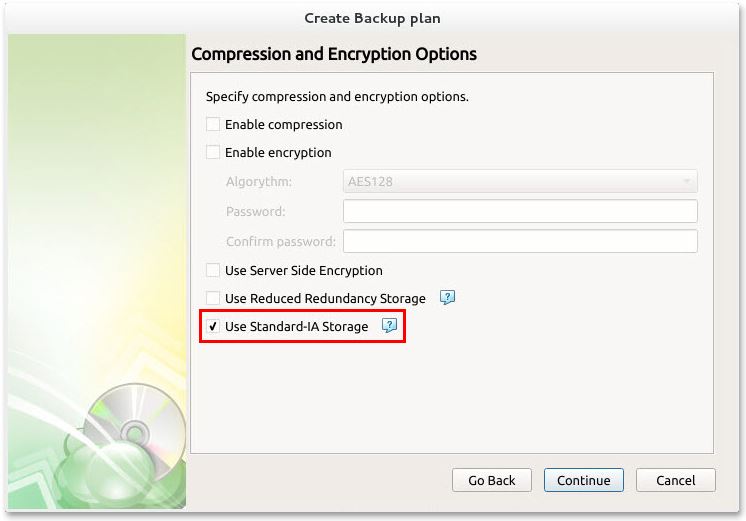Click the 'Specify compression and encryption options' text

(x=337, y=97)
